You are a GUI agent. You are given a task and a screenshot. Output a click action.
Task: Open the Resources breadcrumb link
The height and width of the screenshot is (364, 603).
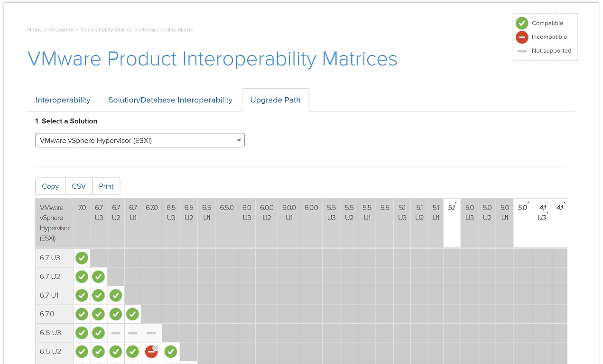(61, 30)
